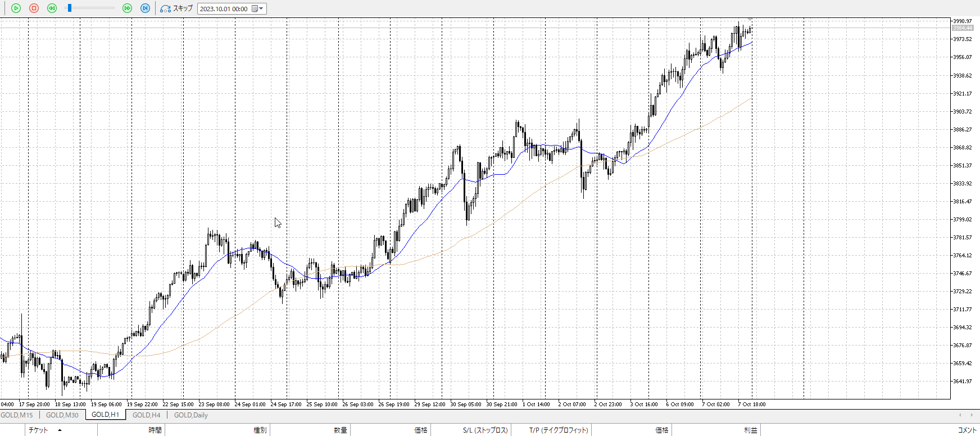Switch to the GOLD,M30 chart tab
This screenshot has height=436, width=980.
[x=62, y=415]
